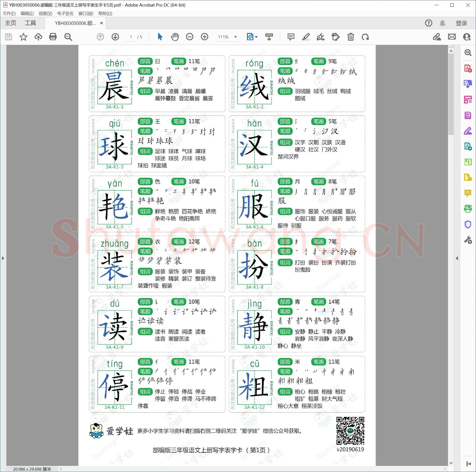Screen dimensions: 476x472
Task: Open the 视图 menu
Action: pyautogui.click(x=46, y=13)
